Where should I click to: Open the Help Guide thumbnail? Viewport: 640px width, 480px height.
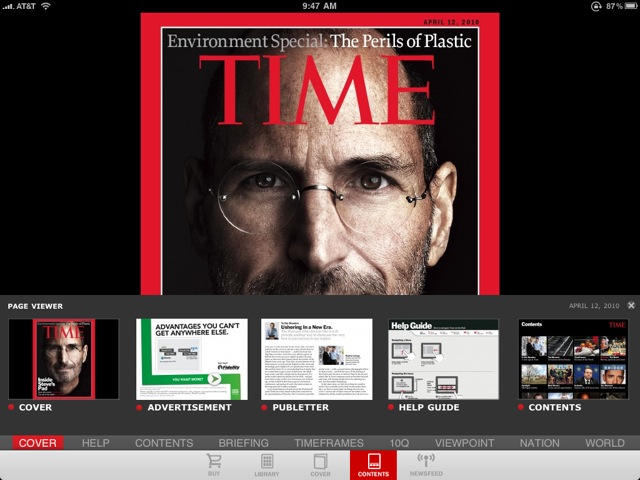[443, 359]
